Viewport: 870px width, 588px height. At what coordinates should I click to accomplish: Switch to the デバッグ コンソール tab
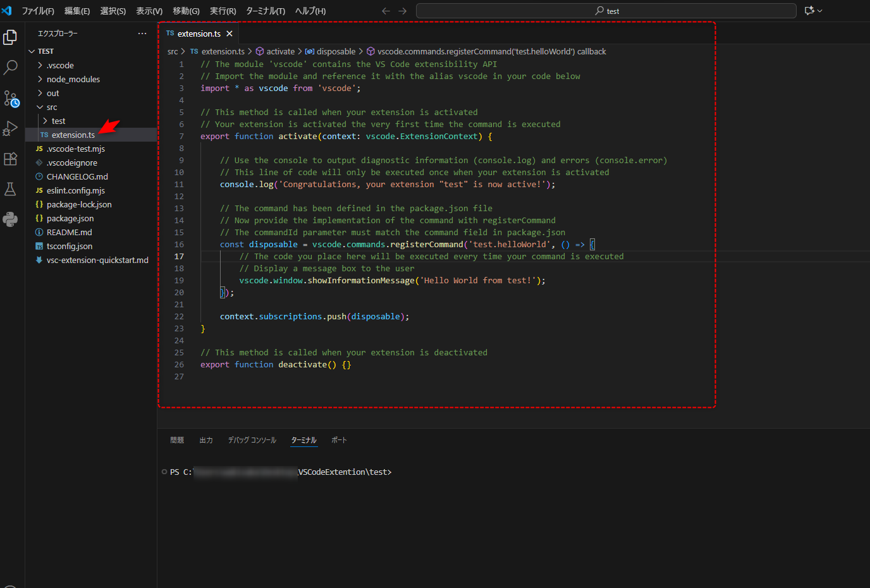pyautogui.click(x=252, y=440)
